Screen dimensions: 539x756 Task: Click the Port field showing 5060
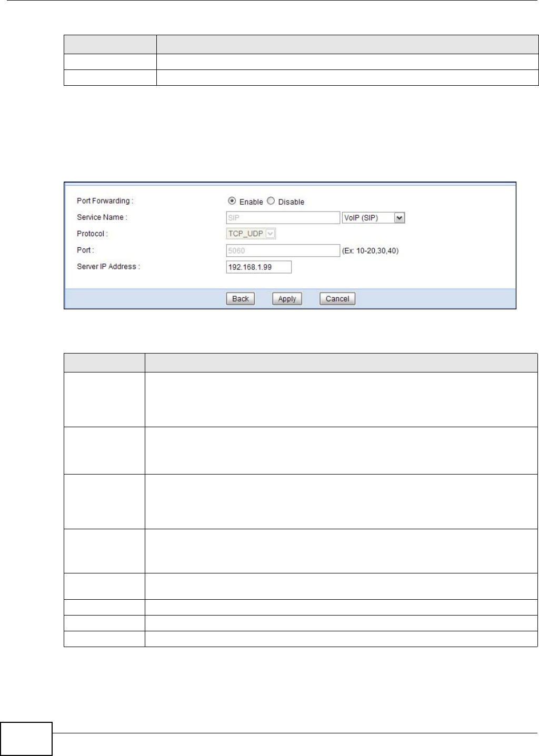click(283, 250)
